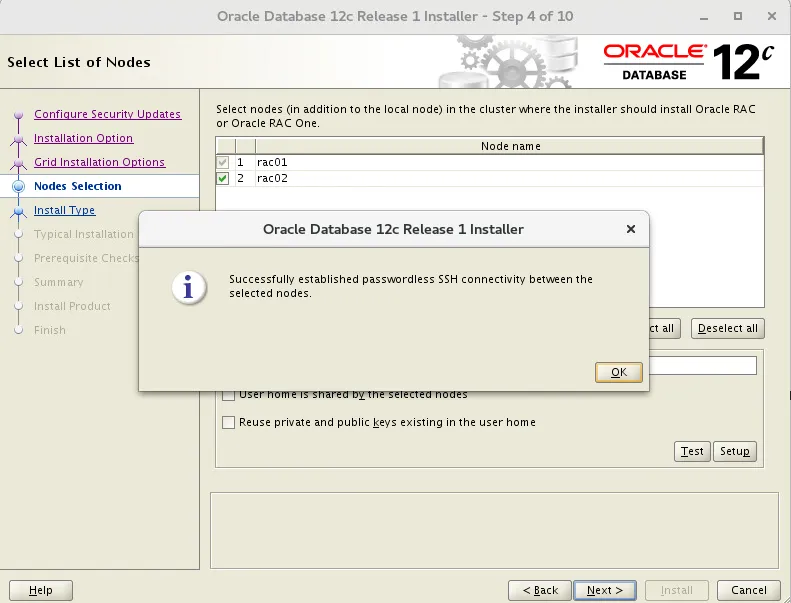Toggle the rac02 node checkbox
Screen dimensions: 791x603
click(222, 178)
